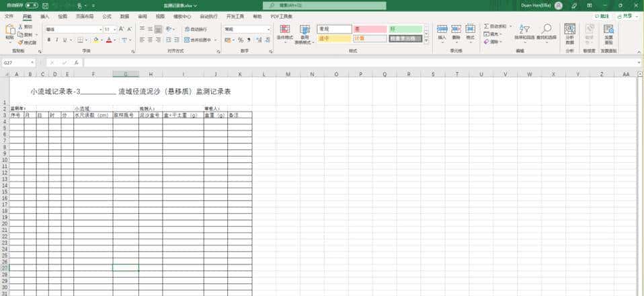Open Conditional Formatting icon
The width and height of the screenshot is (644, 296).
tap(284, 29)
